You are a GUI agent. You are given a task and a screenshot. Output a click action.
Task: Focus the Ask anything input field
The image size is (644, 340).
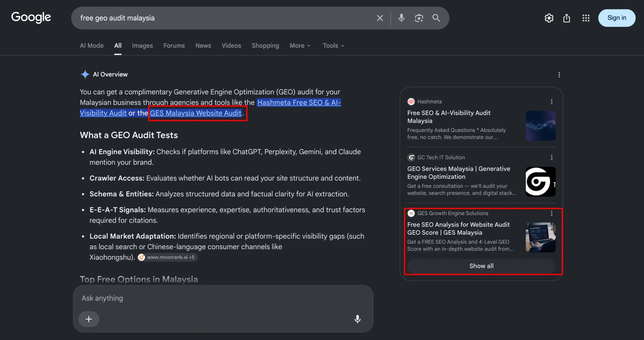(223, 298)
